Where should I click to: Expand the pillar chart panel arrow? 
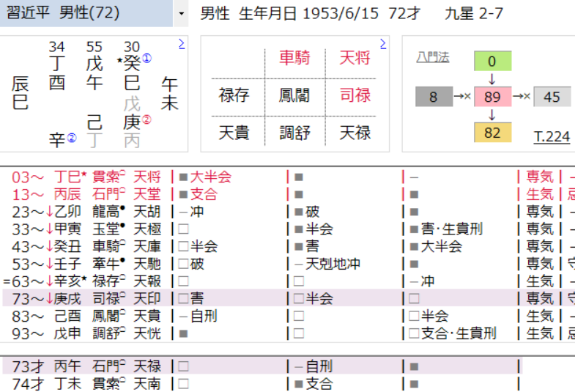click(182, 44)
